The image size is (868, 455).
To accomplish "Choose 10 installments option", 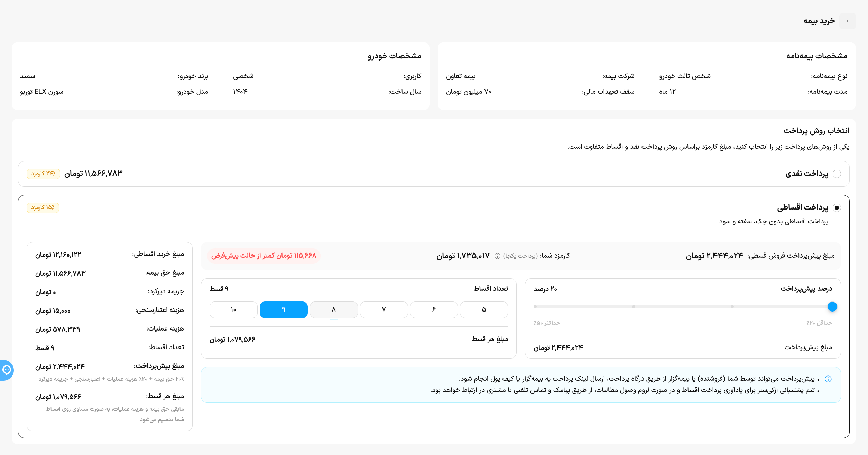I will 233,309.
